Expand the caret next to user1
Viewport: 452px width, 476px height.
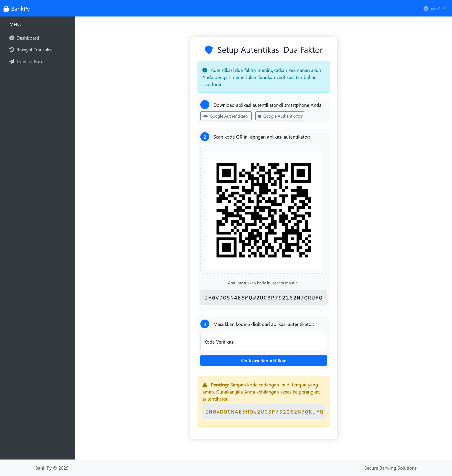coord(444,8)
